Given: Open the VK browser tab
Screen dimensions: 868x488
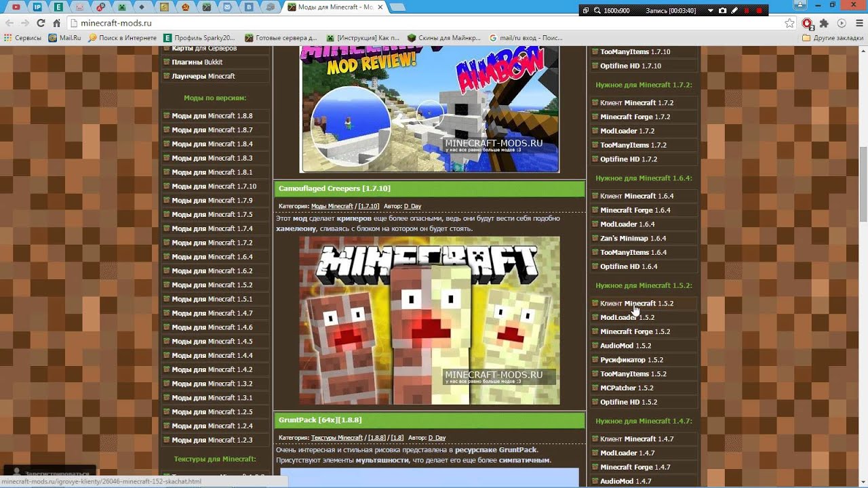Looking at the screenshot, I should 250,7.
